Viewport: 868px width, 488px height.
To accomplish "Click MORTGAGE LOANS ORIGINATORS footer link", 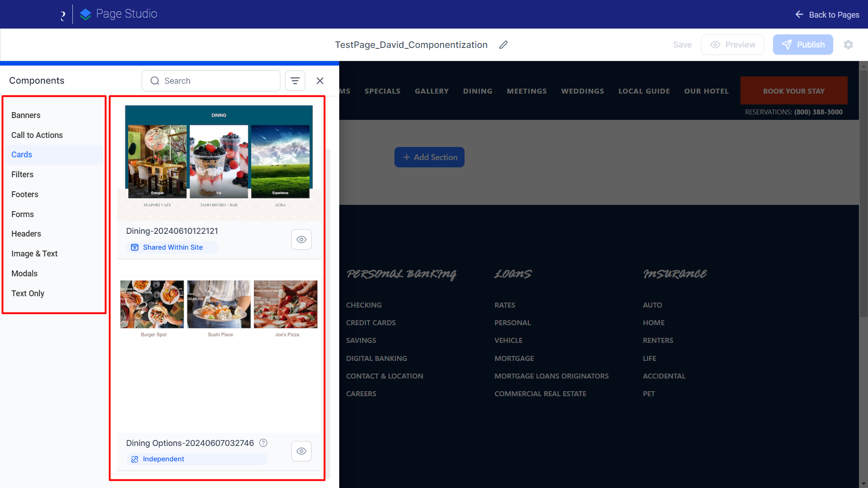I will (551, 376).
